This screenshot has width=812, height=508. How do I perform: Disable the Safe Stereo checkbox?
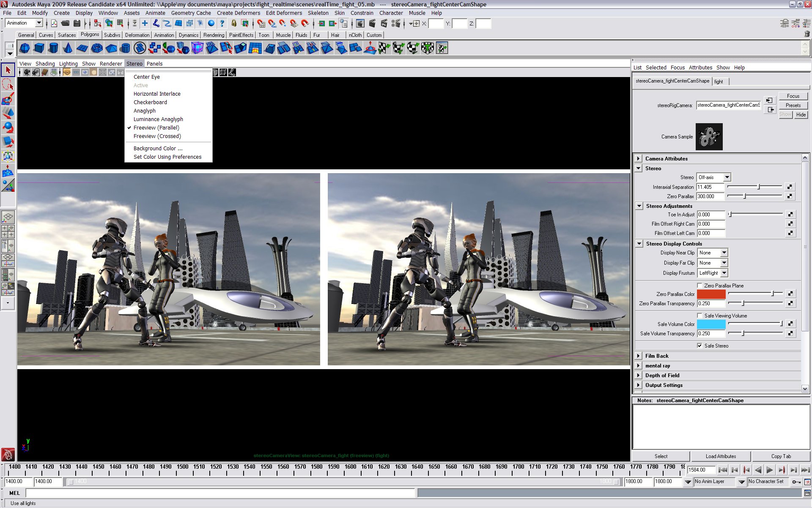[x=700, y=345]
